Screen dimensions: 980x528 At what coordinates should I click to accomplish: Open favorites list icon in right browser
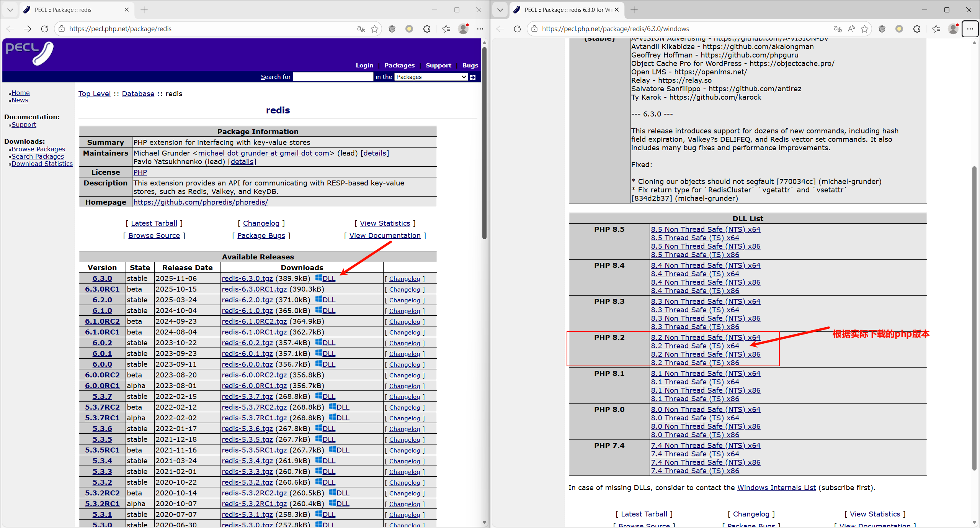[x=936, y=29]
